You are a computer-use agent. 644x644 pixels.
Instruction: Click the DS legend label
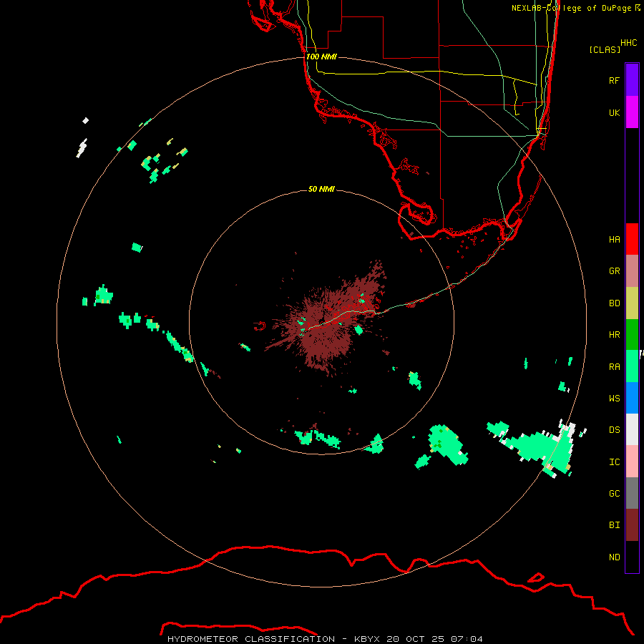[x=614, y=430]
